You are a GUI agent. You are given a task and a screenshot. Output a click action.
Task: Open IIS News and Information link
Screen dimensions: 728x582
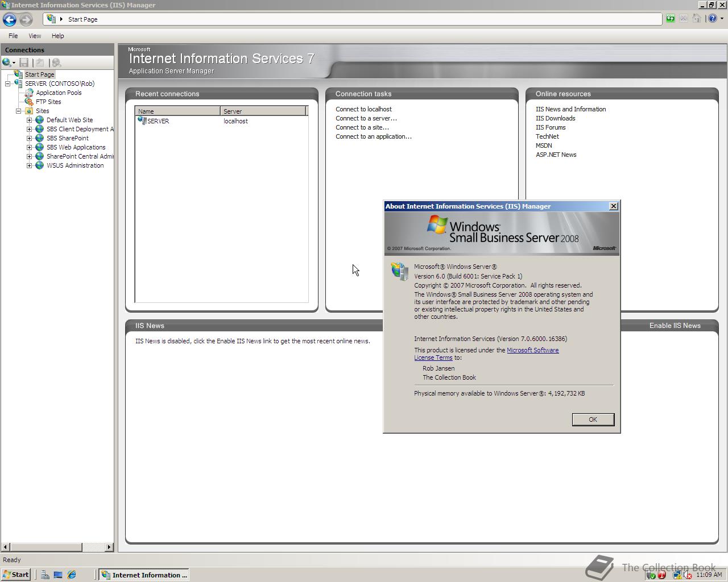[x=570, y=109]
